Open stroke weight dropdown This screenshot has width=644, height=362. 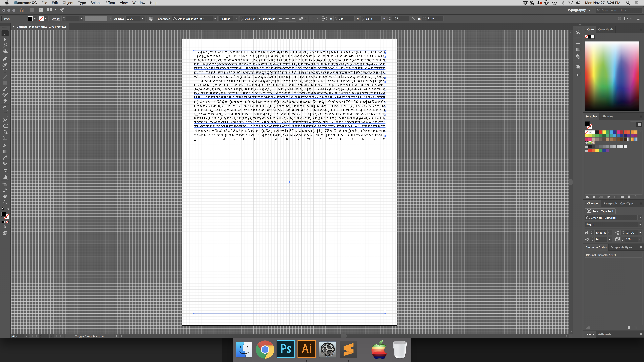pos(81,19)
